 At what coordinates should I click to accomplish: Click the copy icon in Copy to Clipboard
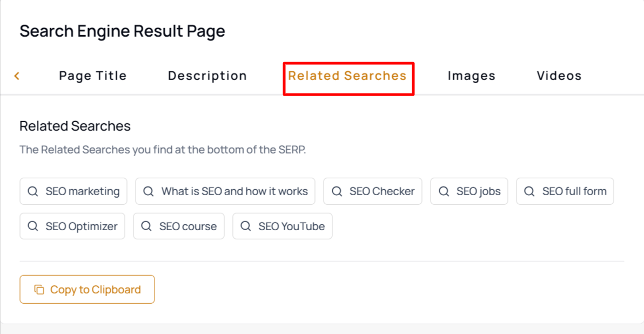39,290
